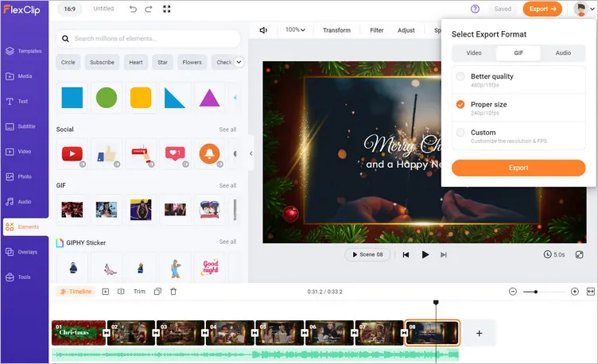Expand preview with the corner enlarge icon

tap(579, 254)
